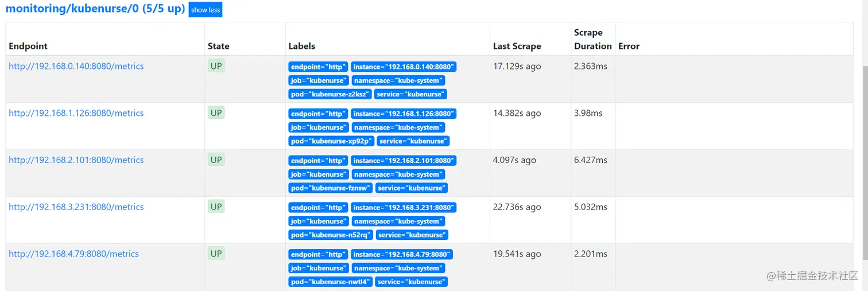Click the 'show less' button
Image resolution: width=868 pixels, height=291 pixels.
[x=206, y=10]
